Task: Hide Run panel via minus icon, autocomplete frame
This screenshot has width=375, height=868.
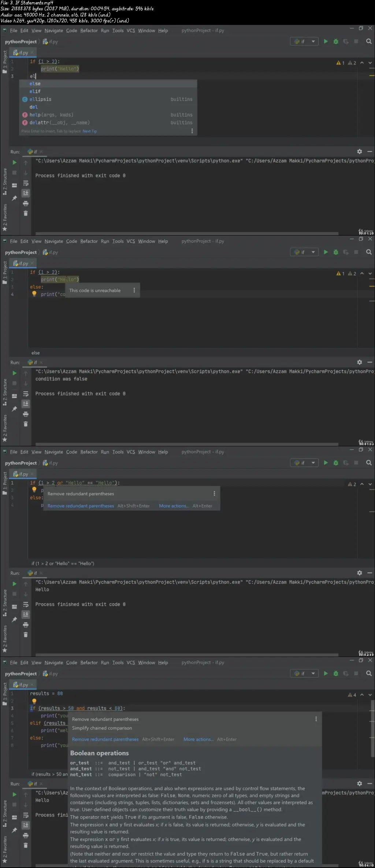Action: pyautogui.click(x=370, y=152)
